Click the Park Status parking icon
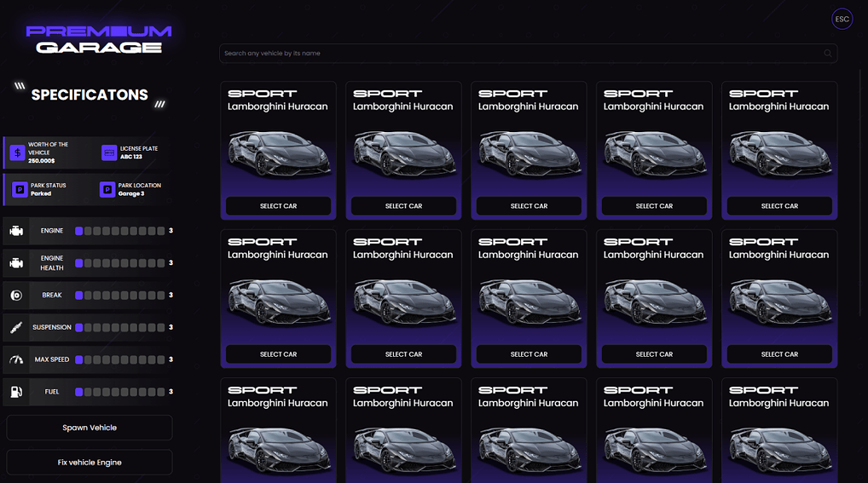 click(x=19, y=189)
